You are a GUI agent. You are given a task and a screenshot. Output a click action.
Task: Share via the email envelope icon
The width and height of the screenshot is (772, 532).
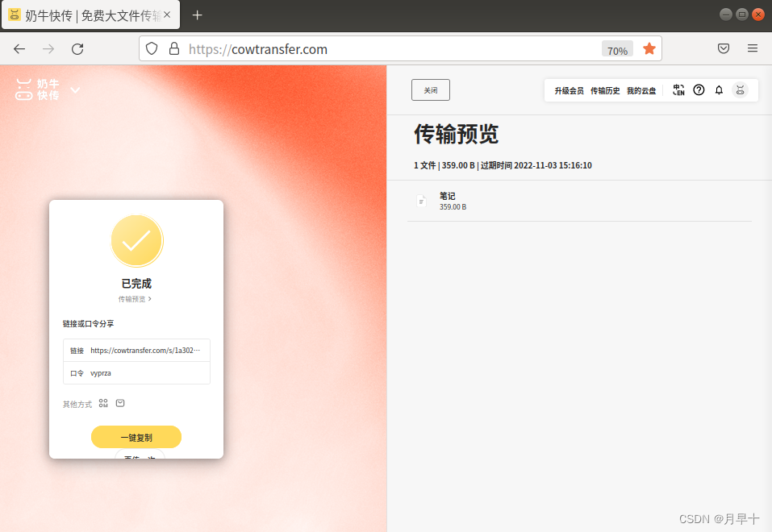click(120, 403)
